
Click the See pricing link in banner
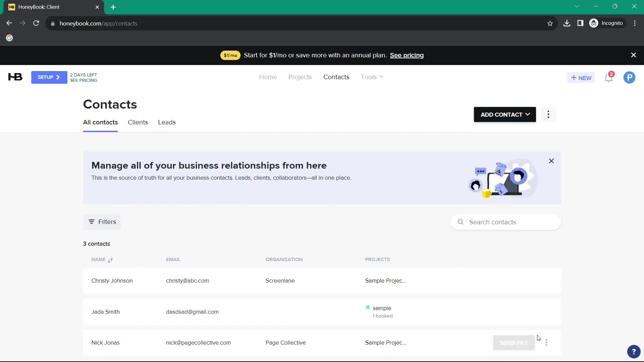407,55
